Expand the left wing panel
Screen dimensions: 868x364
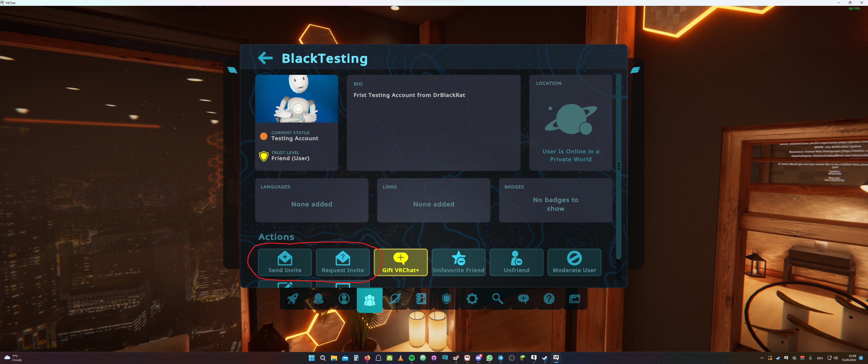(232, 70)
